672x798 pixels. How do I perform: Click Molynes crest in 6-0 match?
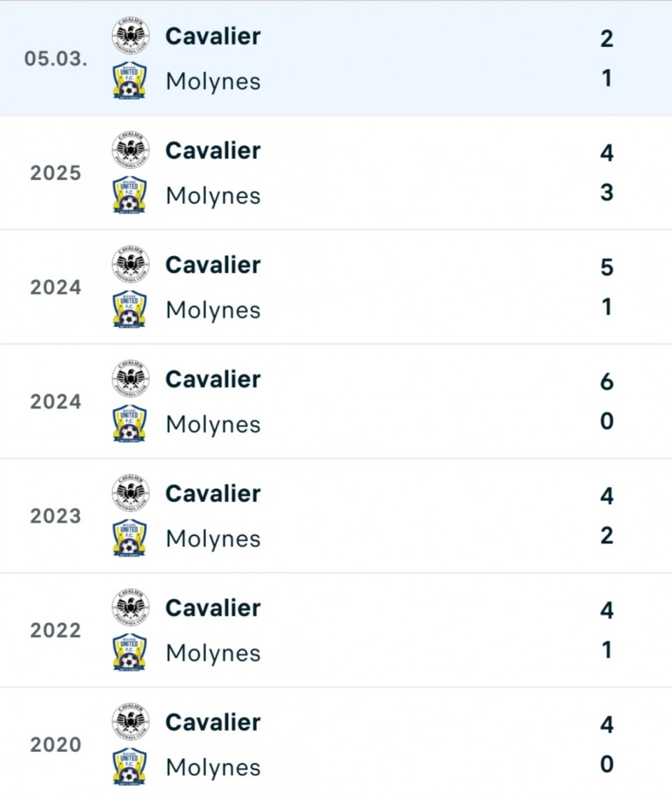click(130, 423)
